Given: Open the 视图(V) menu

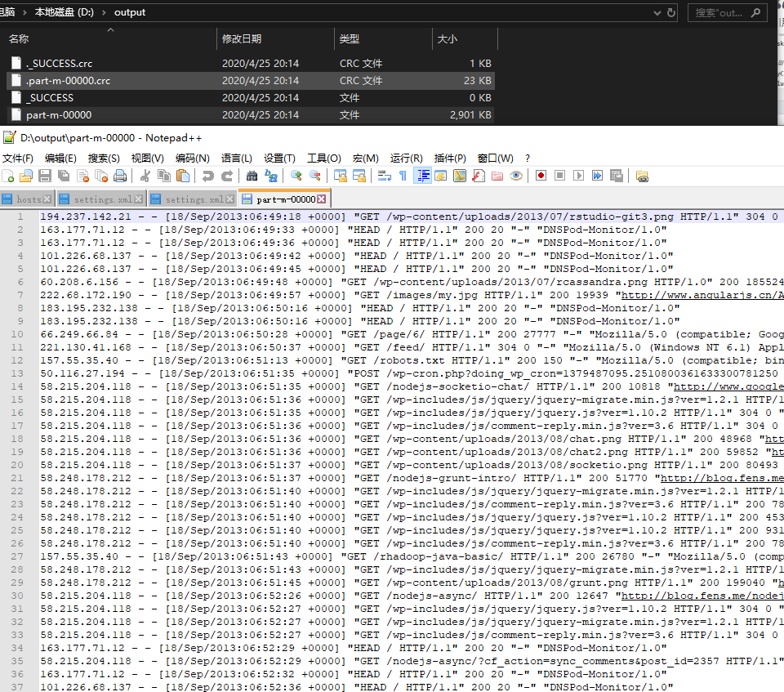Looking at the screenshot, I should click(148, 158).
